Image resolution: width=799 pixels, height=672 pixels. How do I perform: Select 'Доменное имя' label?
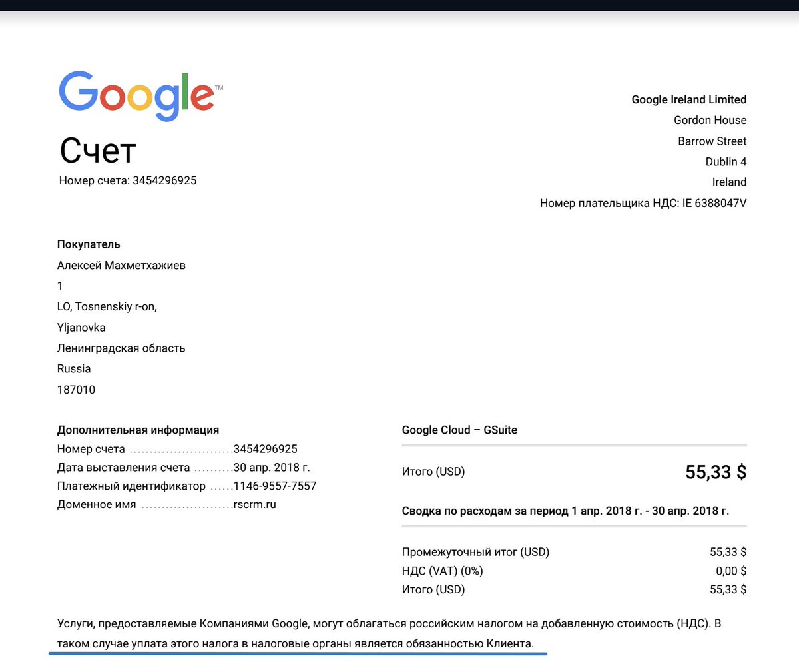pos(97,504)
